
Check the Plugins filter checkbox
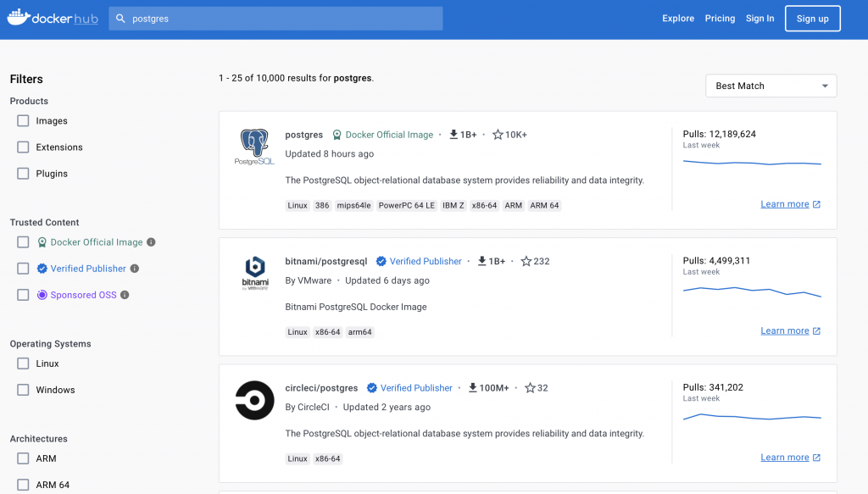pyautogui.click(x=23, y=174)
